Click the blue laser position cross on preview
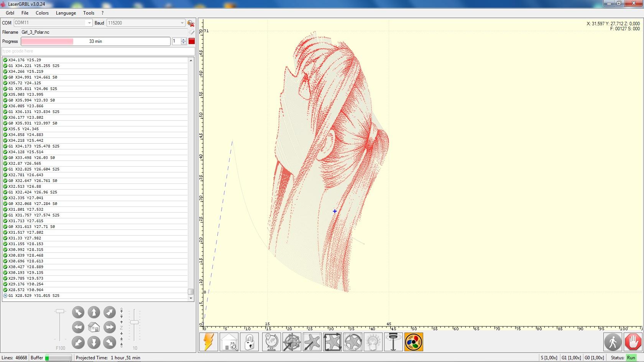The image size is (644, 362). click(335, 211)
